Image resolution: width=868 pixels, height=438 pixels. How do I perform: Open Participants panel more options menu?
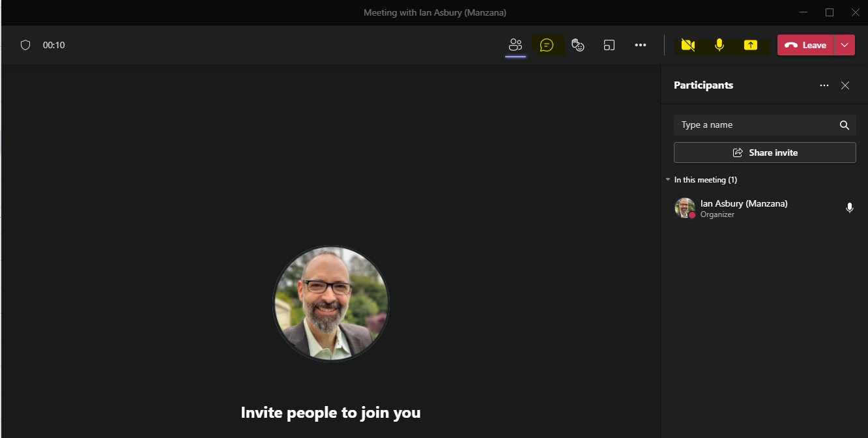(824, 85)
